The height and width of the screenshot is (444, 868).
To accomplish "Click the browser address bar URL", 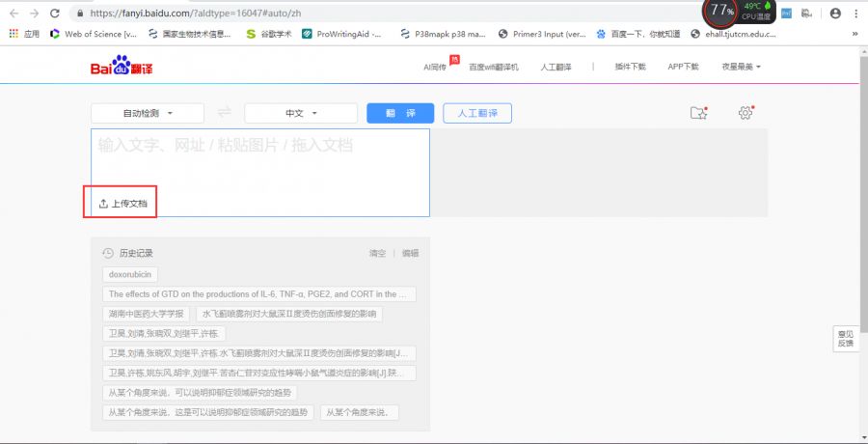I will click(196, 14).
